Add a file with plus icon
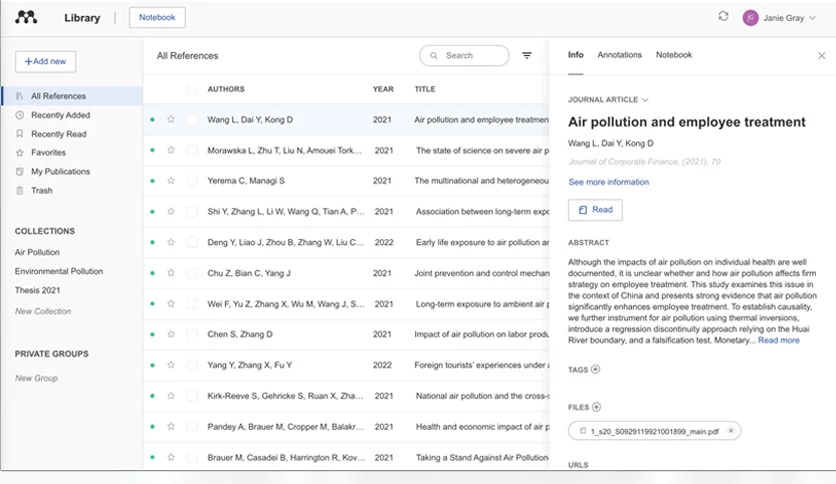Viewport: 836px width, 484px height. click(597, 407)
